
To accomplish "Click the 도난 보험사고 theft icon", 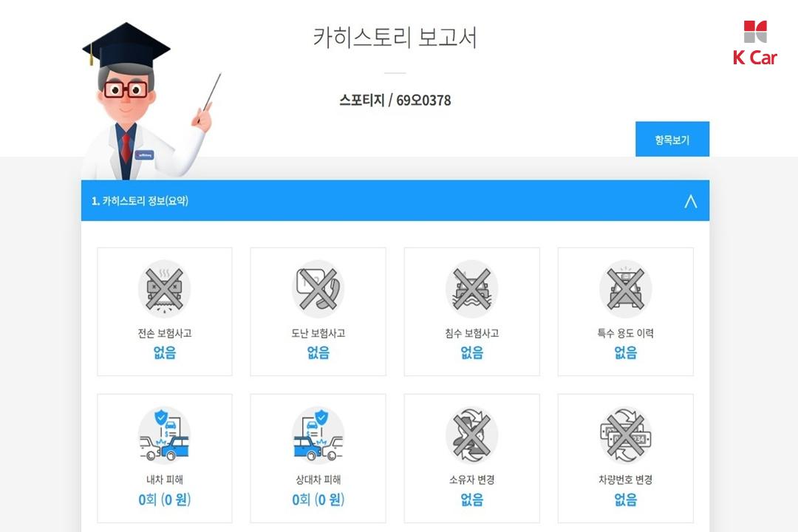I will point(318,289).
